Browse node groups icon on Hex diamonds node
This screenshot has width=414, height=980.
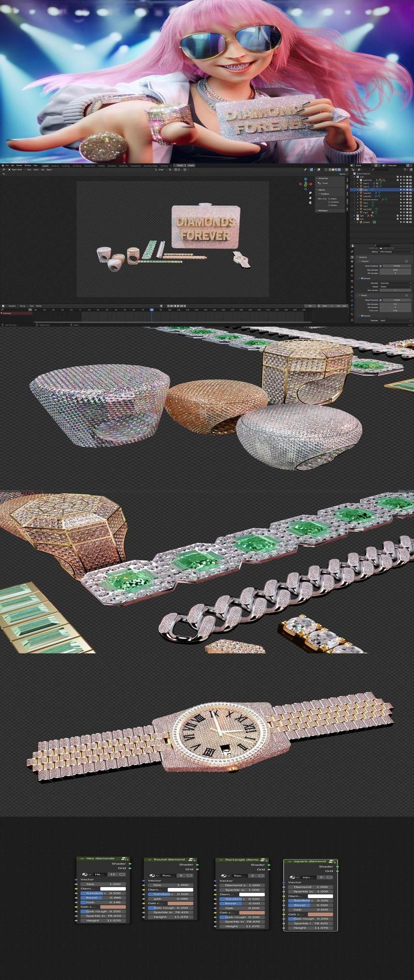[x=86, y=874]
